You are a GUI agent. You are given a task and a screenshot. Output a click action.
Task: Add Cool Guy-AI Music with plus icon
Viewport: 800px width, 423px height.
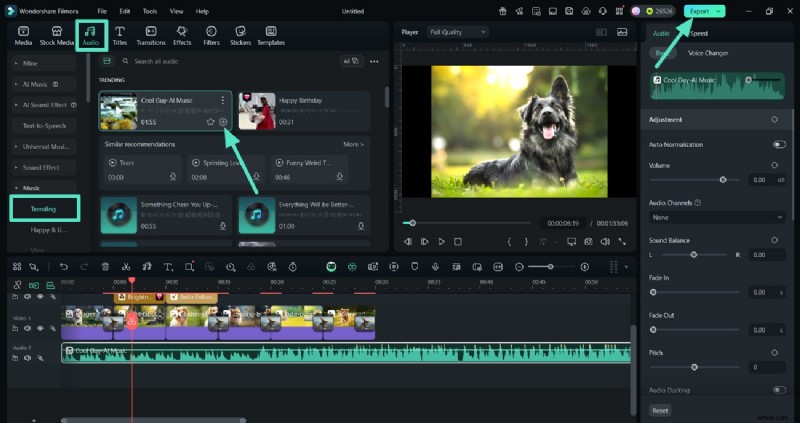tap(223, 122)
